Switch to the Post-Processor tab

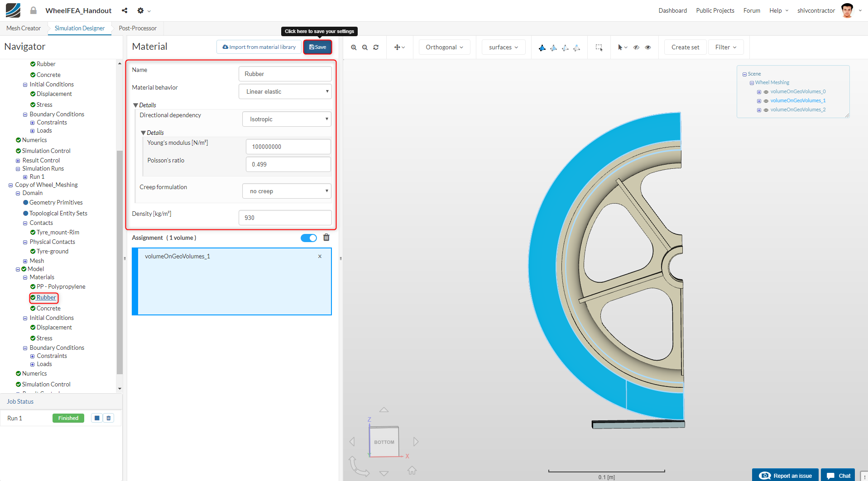138,28
